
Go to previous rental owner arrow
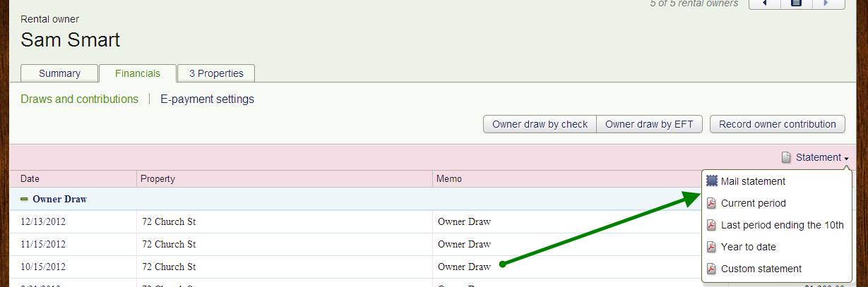coord(763,4)
